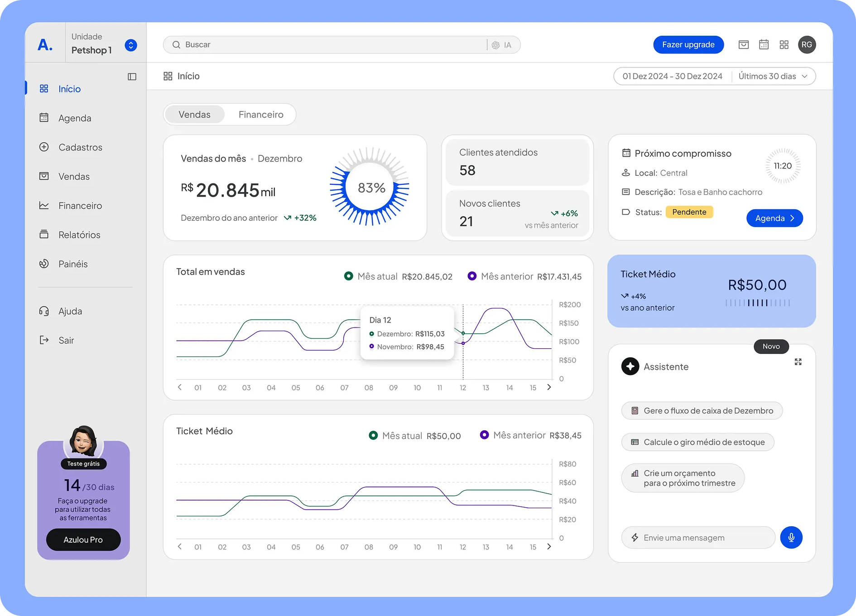
Task: Click the Fazer upgrade button
Action: (x=688, y=44)
